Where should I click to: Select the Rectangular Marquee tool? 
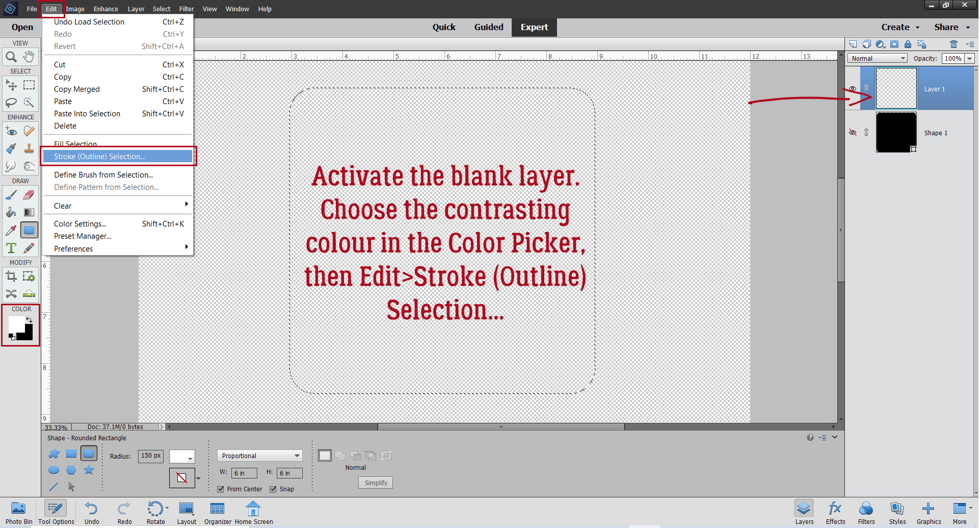pyautogui.click(x=29, y=85)
